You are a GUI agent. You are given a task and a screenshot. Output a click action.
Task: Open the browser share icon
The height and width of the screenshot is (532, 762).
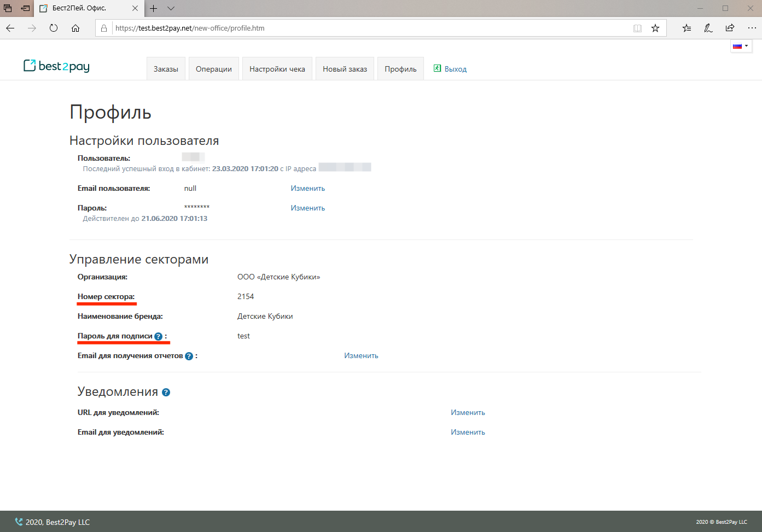pos(730,28)
